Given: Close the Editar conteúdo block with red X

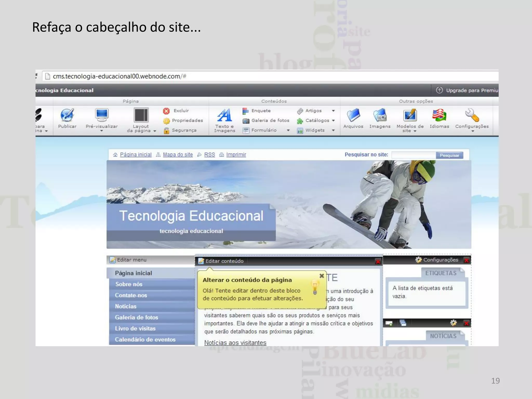Looking at the screenshot, I should (378, 262).
